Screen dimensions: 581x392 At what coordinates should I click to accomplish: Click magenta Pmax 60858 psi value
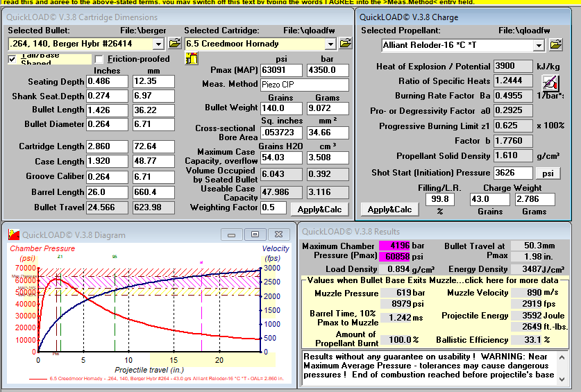[x=394, y=257]
